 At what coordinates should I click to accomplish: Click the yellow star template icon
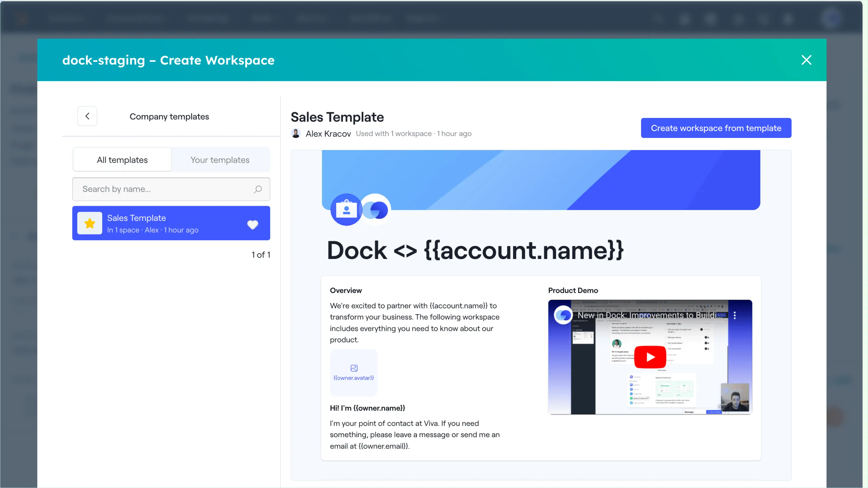90,223
